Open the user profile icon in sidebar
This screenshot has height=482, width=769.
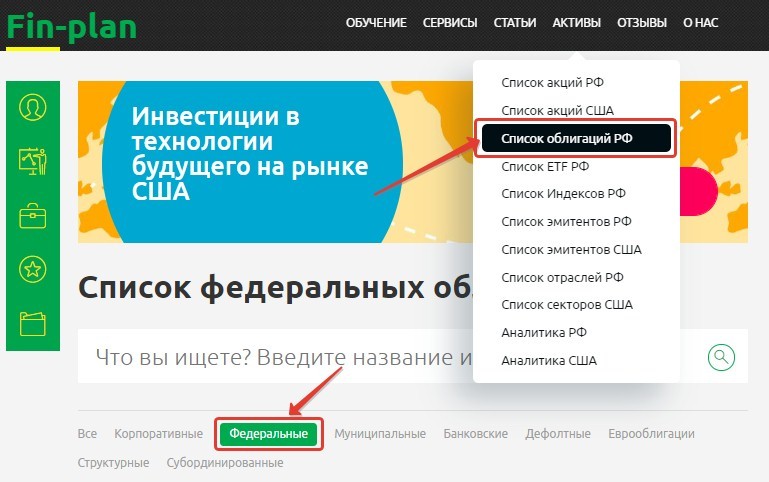[33, 107]
